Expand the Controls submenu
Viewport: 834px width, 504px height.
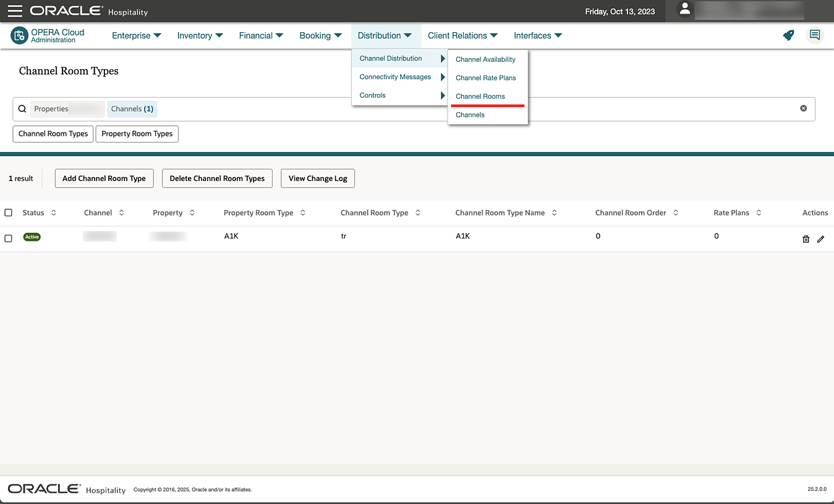(x=399, y=95)
